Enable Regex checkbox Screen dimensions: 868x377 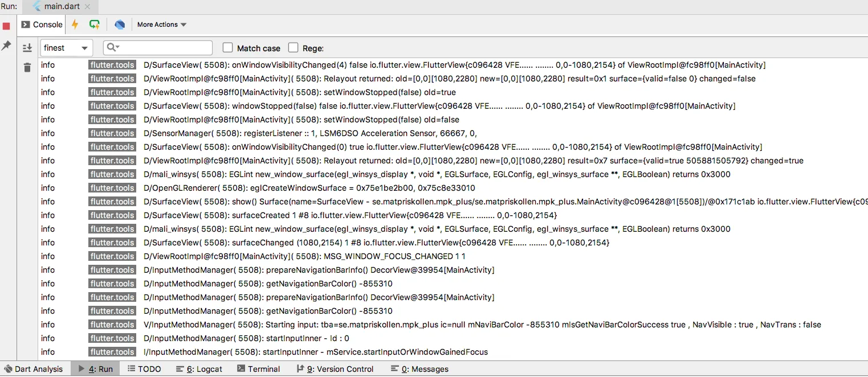293,48
